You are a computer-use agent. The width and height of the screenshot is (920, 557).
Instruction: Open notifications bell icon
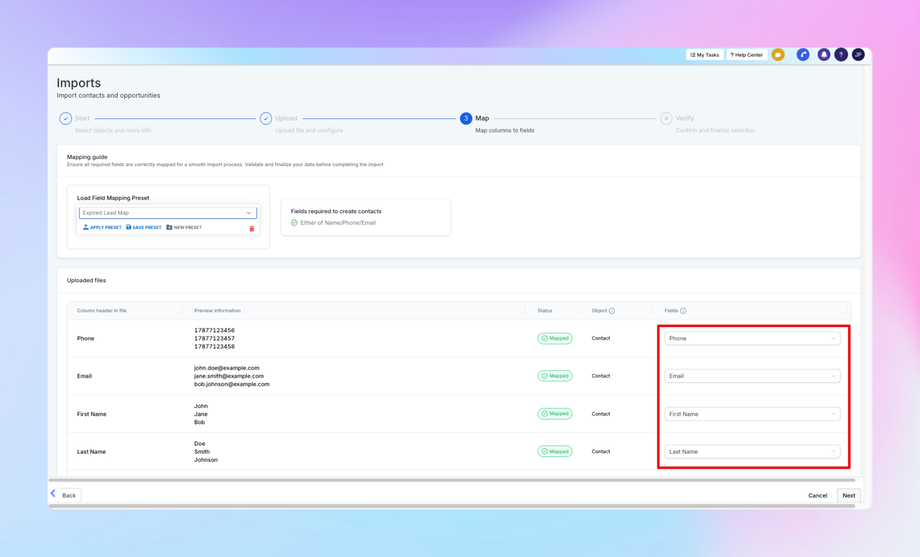tap(824, 55)
